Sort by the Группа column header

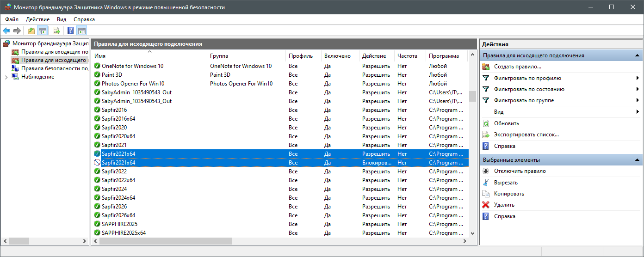(246, 56)
